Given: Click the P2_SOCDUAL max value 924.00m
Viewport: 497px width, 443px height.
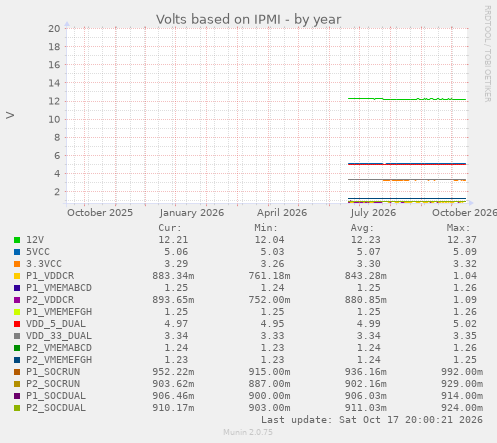Looking at the screenshot, I should click(462, 408).
